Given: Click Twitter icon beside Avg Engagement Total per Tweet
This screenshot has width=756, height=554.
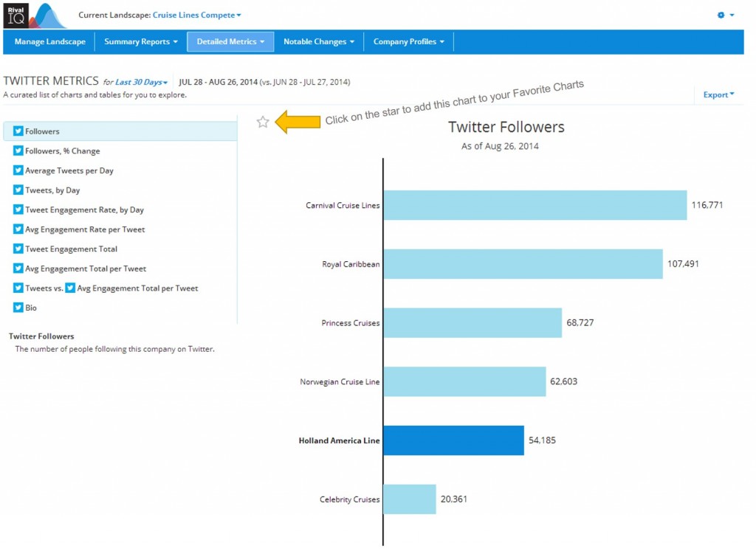Looking at the screenshot, I should [18, 269].
